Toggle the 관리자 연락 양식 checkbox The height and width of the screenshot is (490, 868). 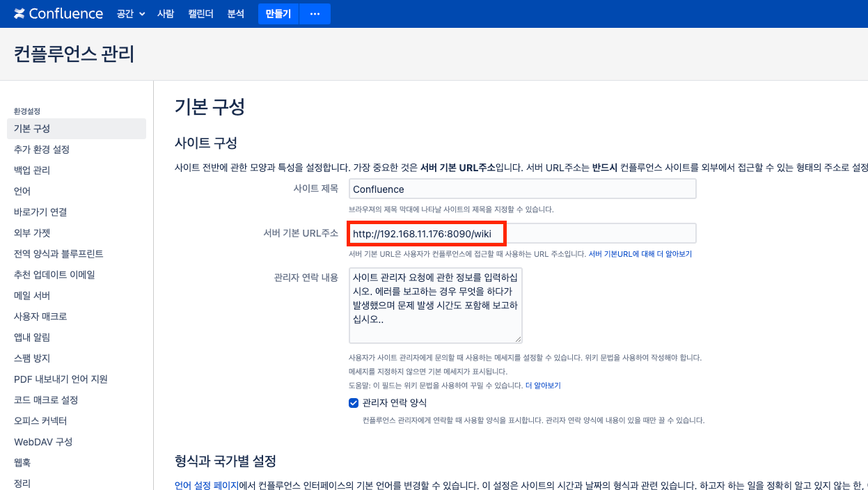click(x=354, y=403)
